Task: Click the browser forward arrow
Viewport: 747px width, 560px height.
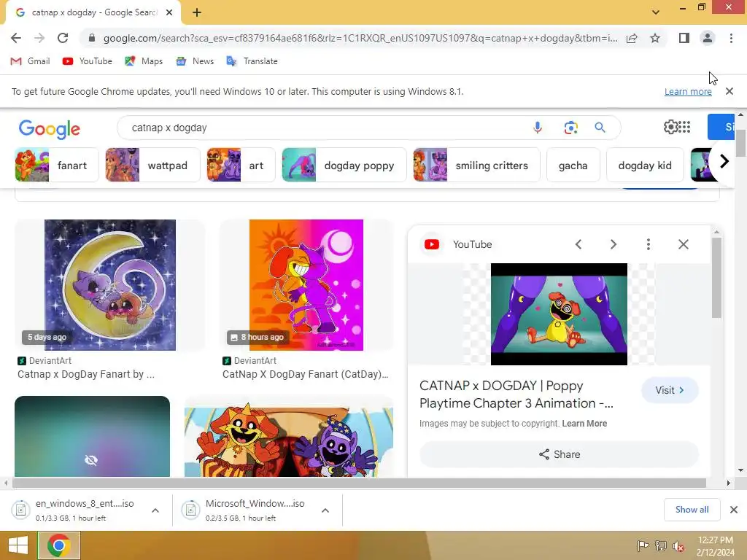Action: tap(39, 38)
